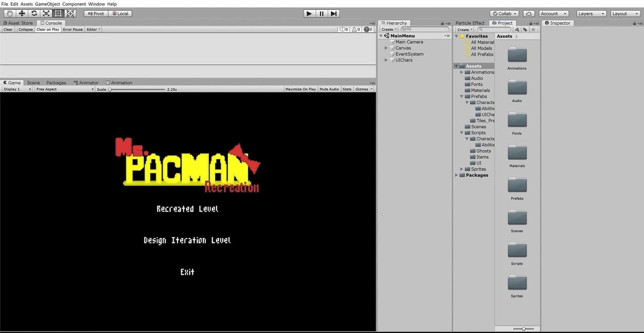Image resolution: width=644 pixels, height=333 pixels.
Task: Click the console Clear button
Action: tap(8, 29)
